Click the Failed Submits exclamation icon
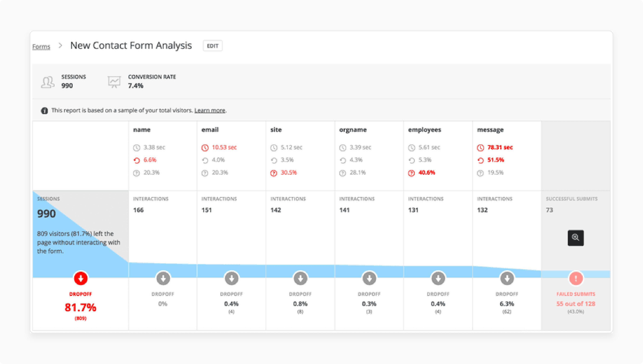This screenshot has height=364, width=643. [x=576, y=278]
